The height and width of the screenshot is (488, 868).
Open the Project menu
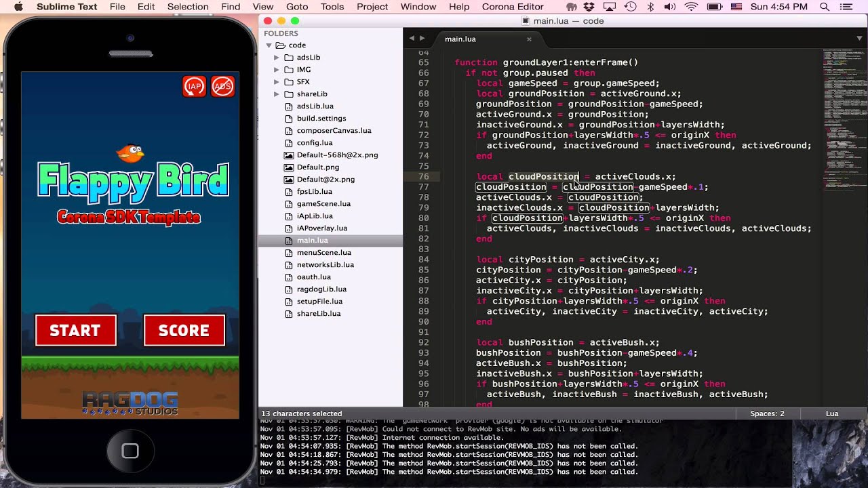tap(372, 7)
